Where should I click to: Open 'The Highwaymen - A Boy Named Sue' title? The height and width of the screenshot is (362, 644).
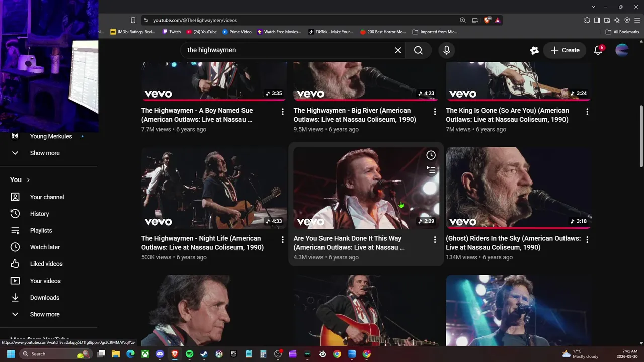(197, 115)
